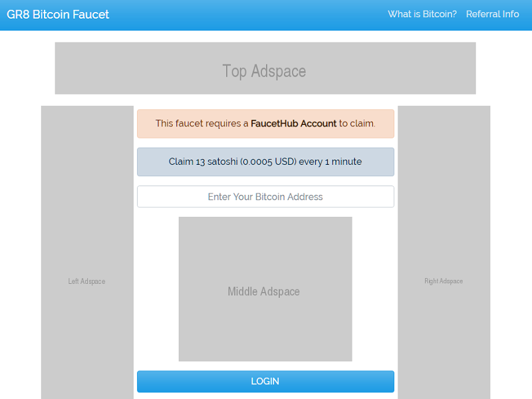Click the 'Left Adspace' label text

coord(86,281)
